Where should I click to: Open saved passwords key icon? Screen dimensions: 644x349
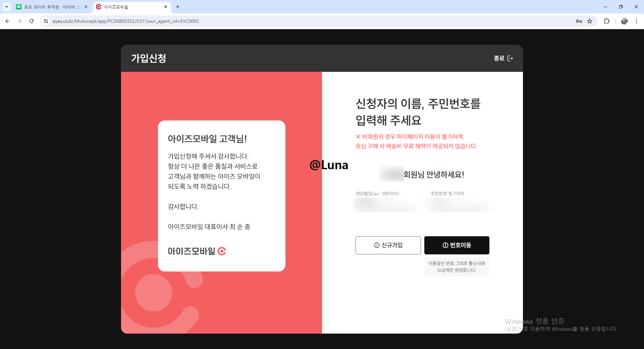pos(579,21)
